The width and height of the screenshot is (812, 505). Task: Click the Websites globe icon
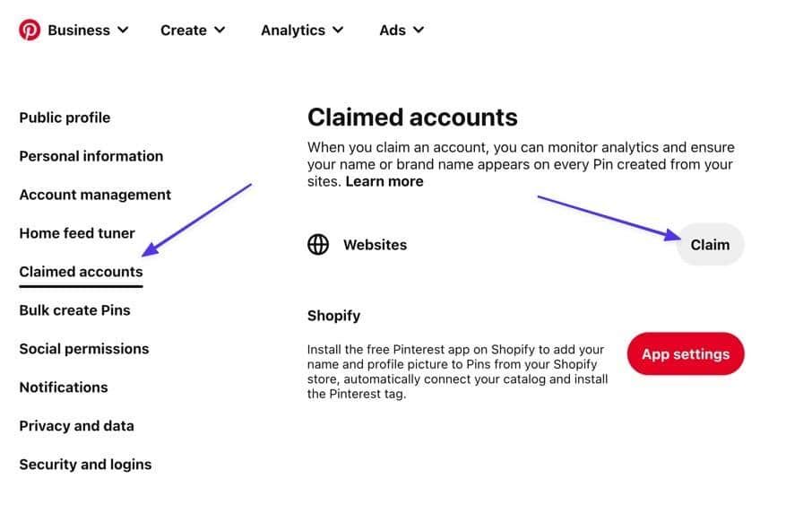pos(318,245)
